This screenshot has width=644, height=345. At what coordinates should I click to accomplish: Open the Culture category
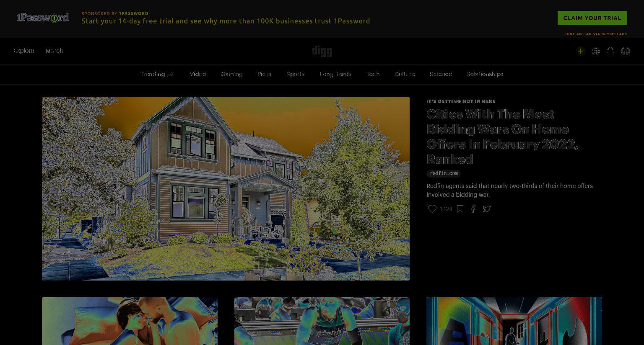[x=405, y=74]
